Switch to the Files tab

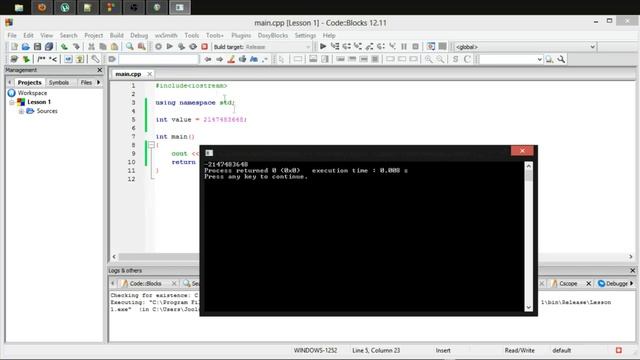(x=86, y=82)
